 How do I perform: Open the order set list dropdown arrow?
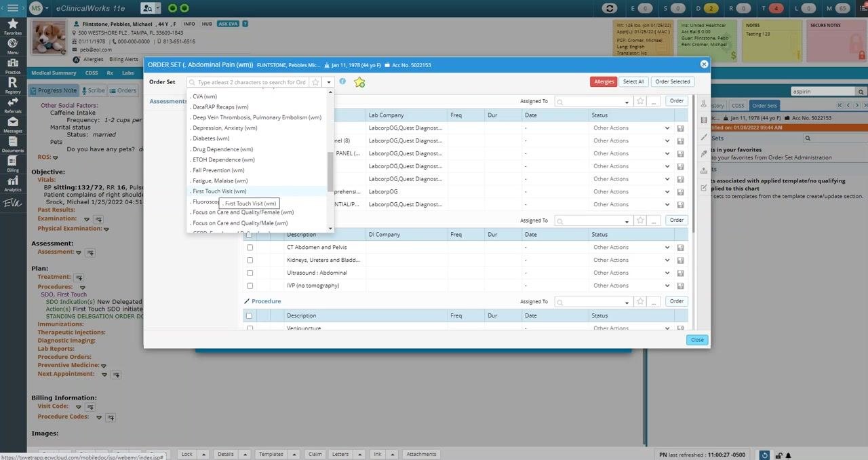[329, 82]
